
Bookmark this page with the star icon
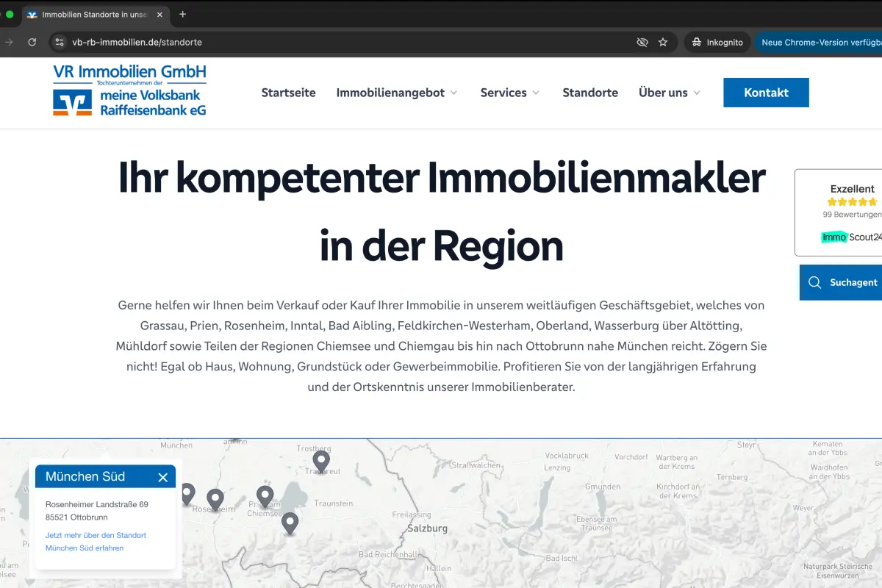point(663,43)
